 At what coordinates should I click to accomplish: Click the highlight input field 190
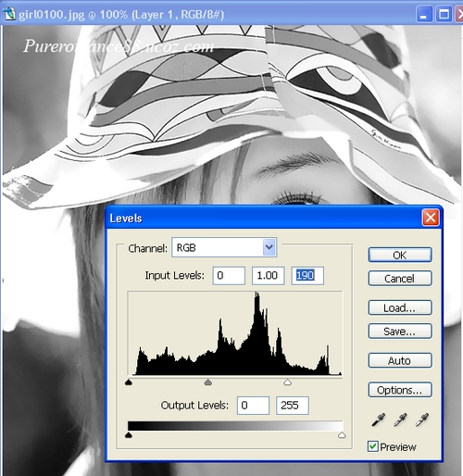point(307,275)
